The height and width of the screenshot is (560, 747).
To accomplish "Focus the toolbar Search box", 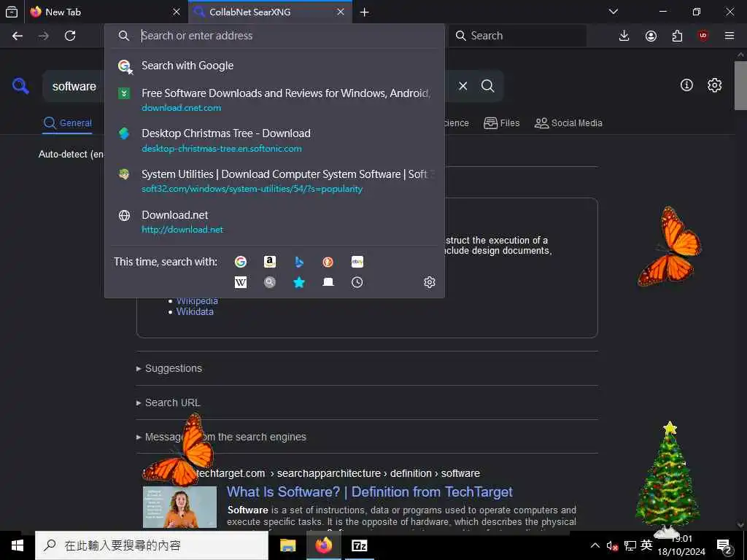I will click(x=517, y=36).
